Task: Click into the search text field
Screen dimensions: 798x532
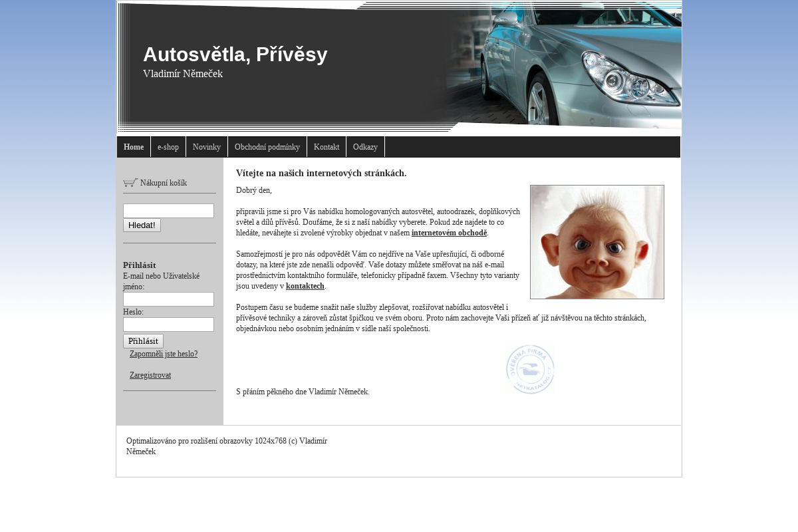Action: [168, 211]
